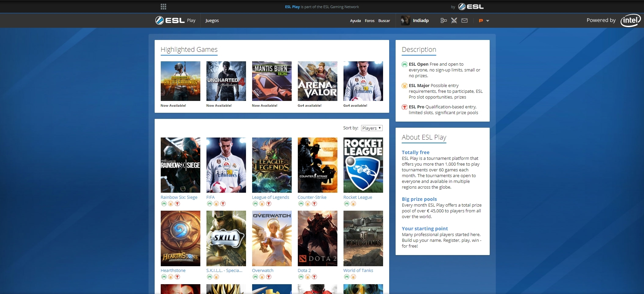Open the Counter-Strike cover image
The height and width of the screenshot is (294, 644).
tap(317, 165)
